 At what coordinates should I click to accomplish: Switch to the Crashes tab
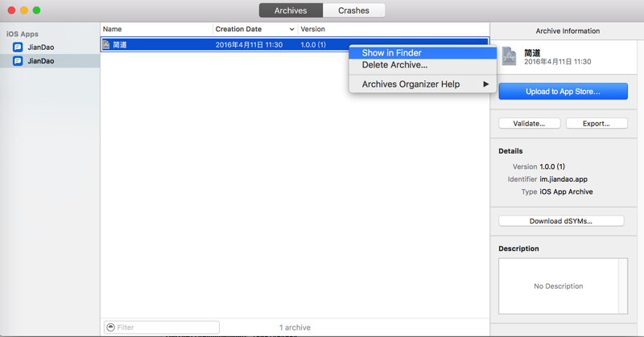point(353,10)
